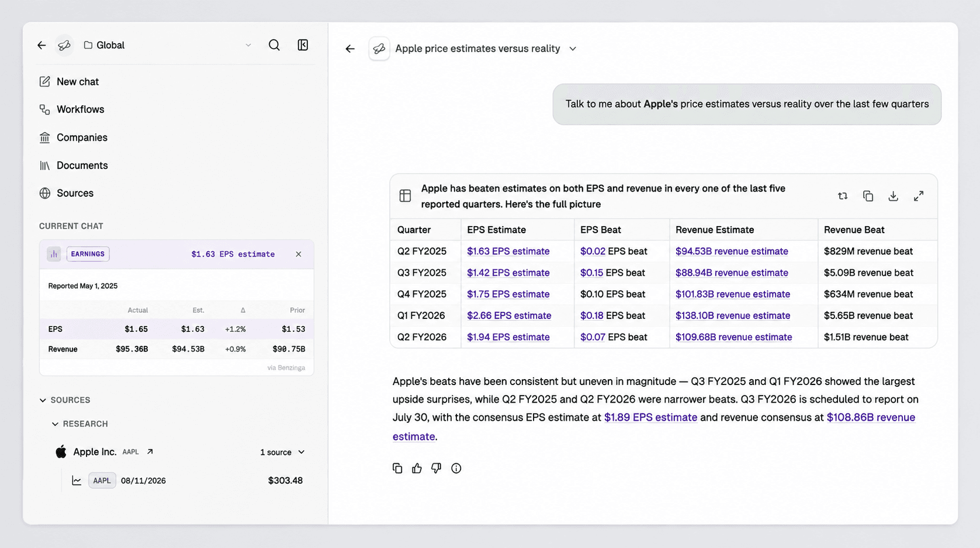Open $109.68B revenue estimate link
The width and height of the screenshot is (980, 548).
click(x=734, y=337)
